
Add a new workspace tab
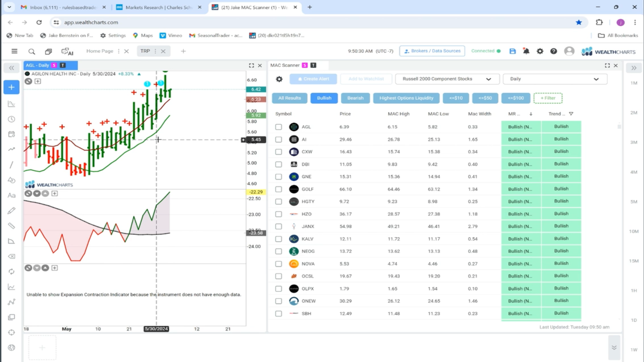(x=183, y=51)
